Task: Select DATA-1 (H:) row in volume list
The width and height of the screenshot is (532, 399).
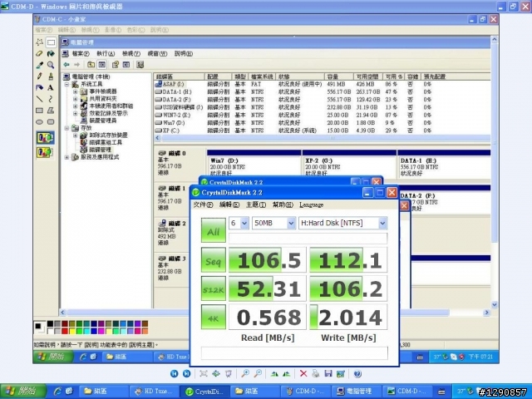Action: [323, 91]
